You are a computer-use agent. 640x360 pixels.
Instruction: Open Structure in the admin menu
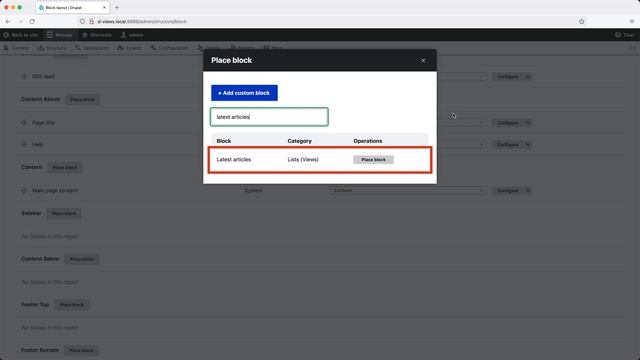(x=52, y=48)
